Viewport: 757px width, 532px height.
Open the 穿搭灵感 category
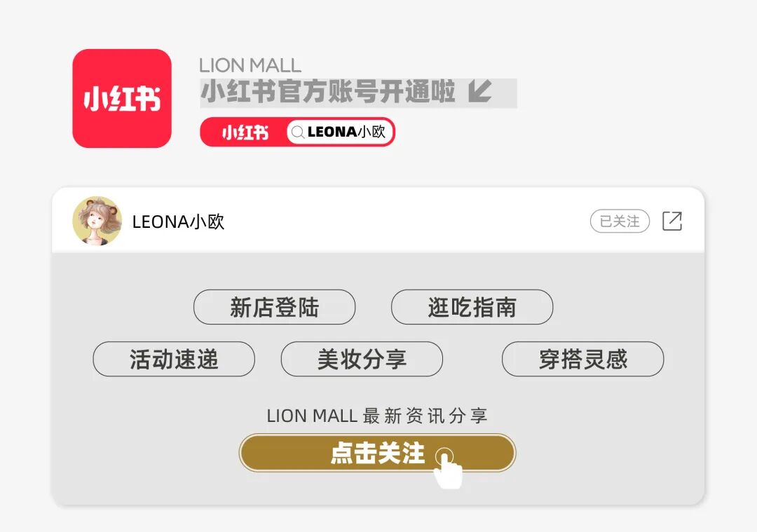[x=582, y=359]
